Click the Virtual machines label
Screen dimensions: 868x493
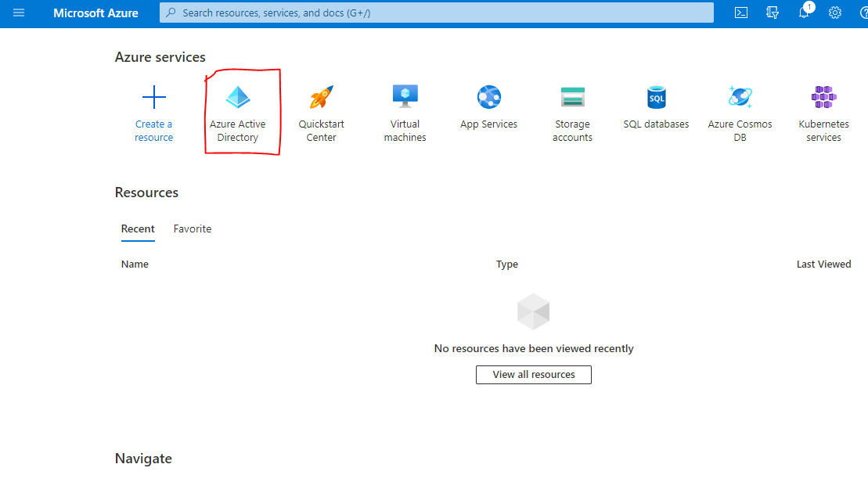tap(405, 131)
